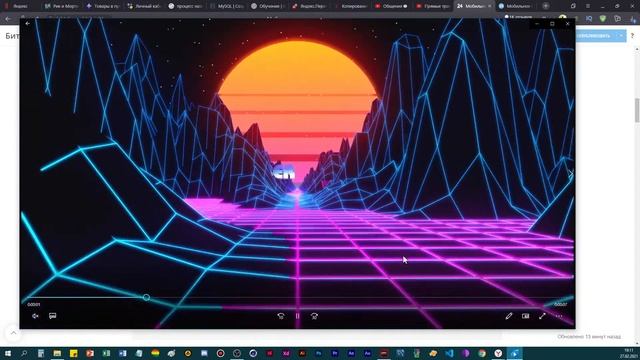Open dropdown arrow beside blue publish button

621,36
